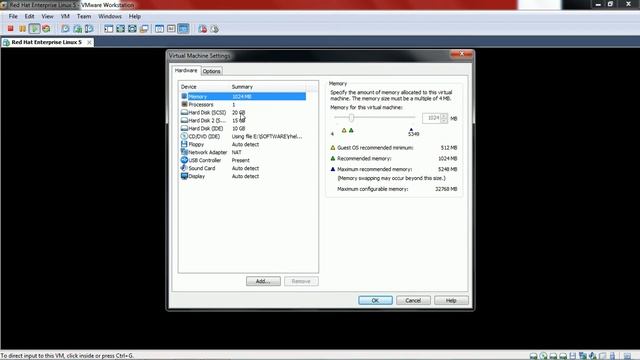Screen dimensions: 640x360
Task: Click the Network Adapter icon in device list
Action: 184,152
